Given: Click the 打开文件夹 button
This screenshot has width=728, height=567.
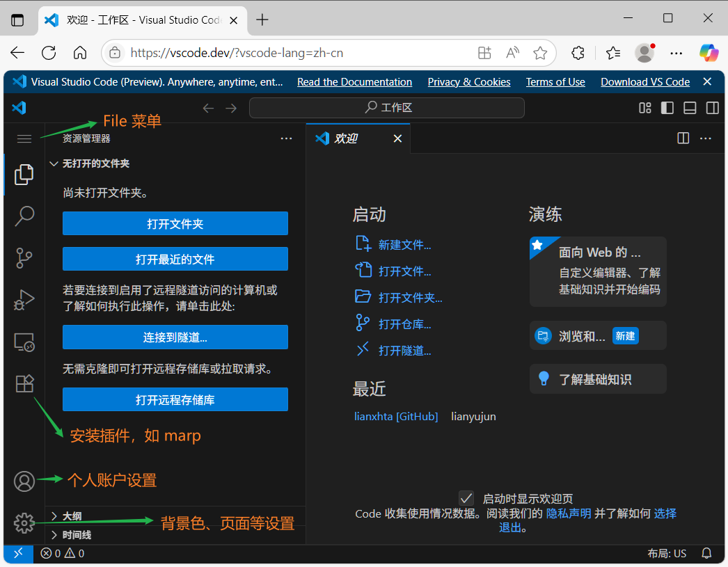Looking at the screenshot, I should [x=175, y=223].
